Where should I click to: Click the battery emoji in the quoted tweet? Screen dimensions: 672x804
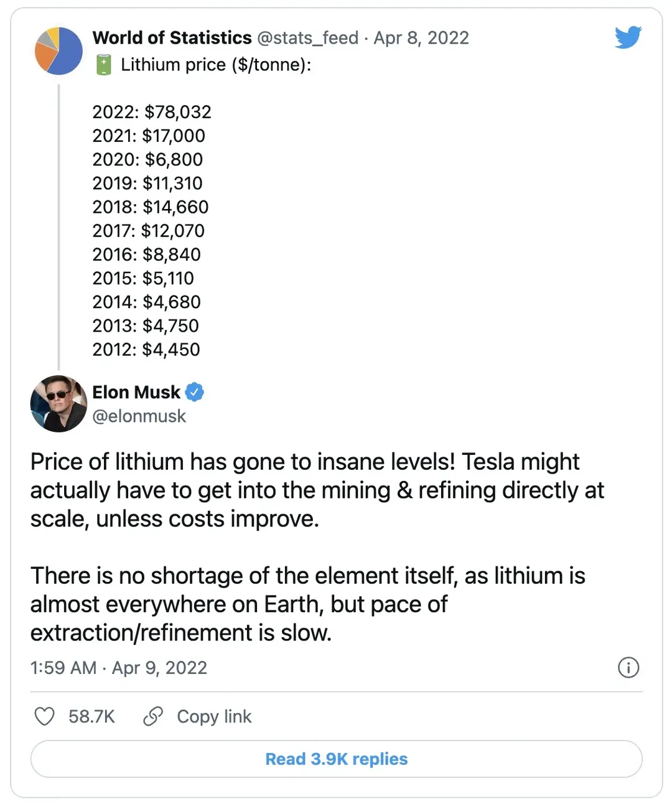pos(104,65)
